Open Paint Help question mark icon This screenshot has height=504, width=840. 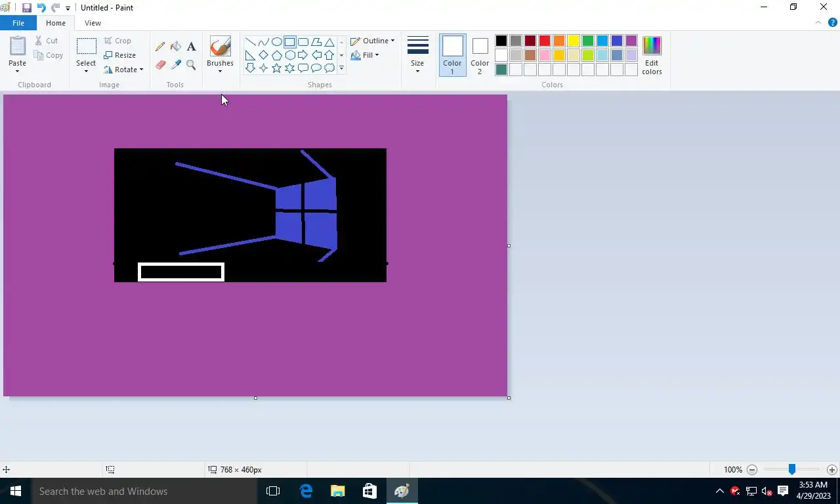pos(833,22)
